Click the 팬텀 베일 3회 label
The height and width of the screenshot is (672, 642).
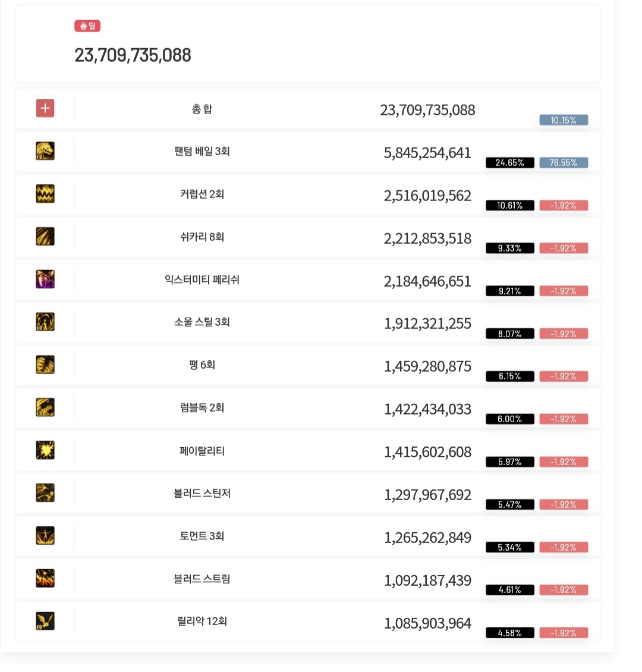[202, 151]
